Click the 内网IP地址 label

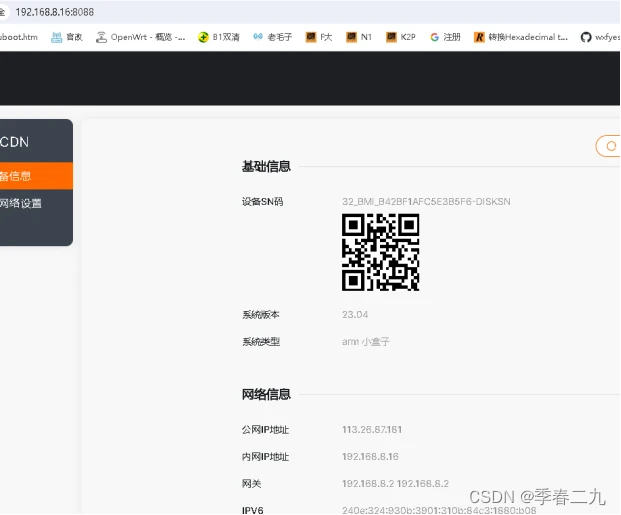click(x=265, y=457)
